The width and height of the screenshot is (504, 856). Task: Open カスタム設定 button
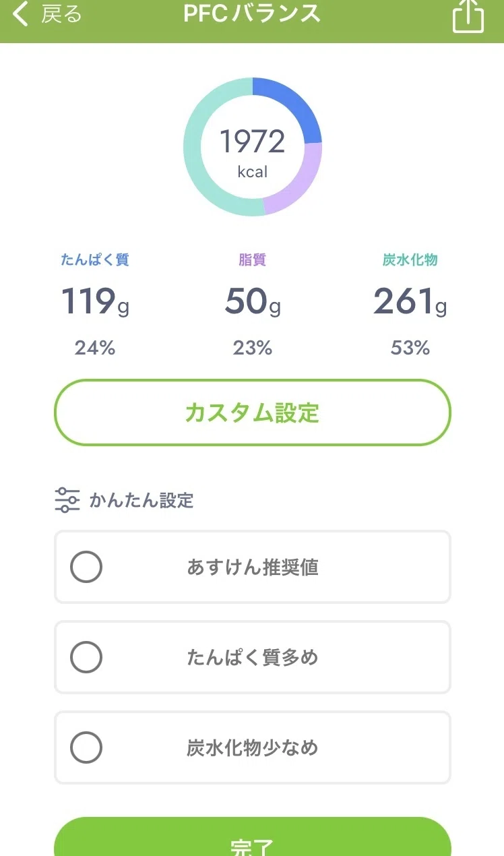pos(252,412)
